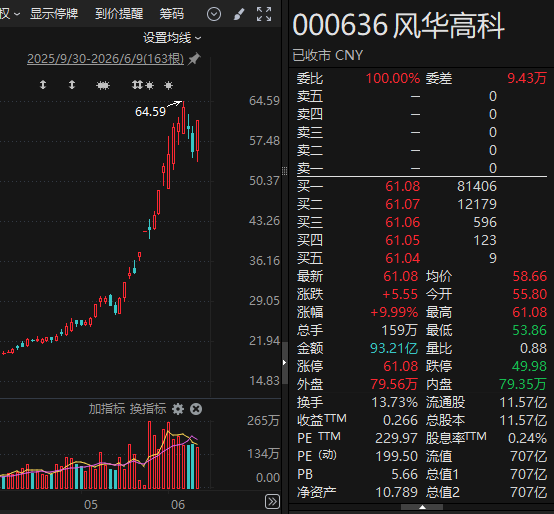Enter fullscreen chart with the expand-arrows icon
The image size is (554, 514).
264,14
